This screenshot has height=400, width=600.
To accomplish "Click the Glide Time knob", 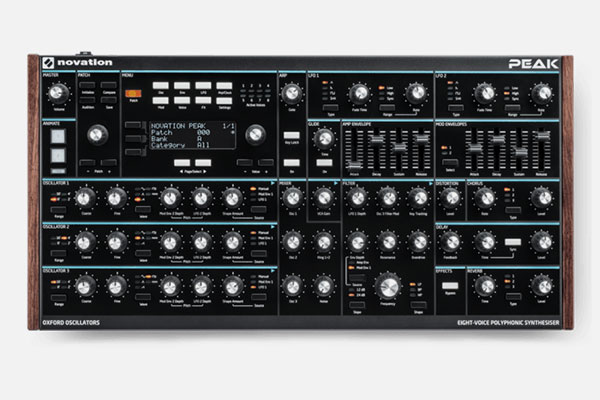I will coord(324,138).
